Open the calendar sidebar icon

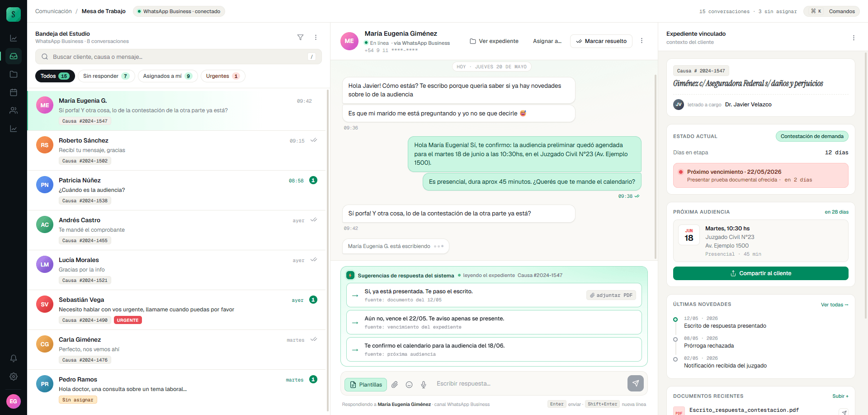point(14,92)
